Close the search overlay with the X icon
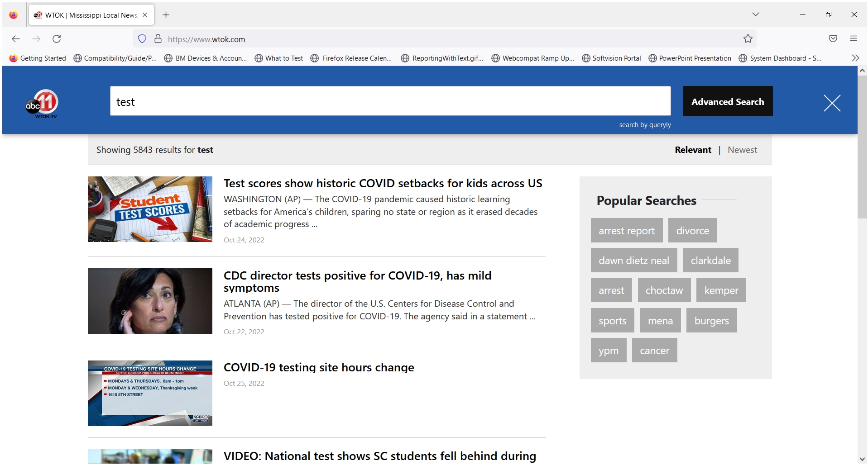The height and width of the screenshot is (465, 868). point(832,103)
